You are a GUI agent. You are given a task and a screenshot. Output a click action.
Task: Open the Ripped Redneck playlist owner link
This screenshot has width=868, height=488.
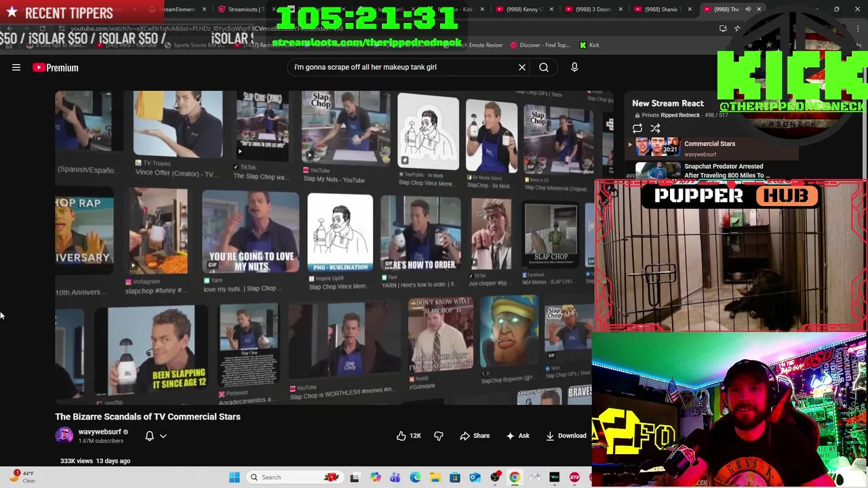click(x=680, y=115)
